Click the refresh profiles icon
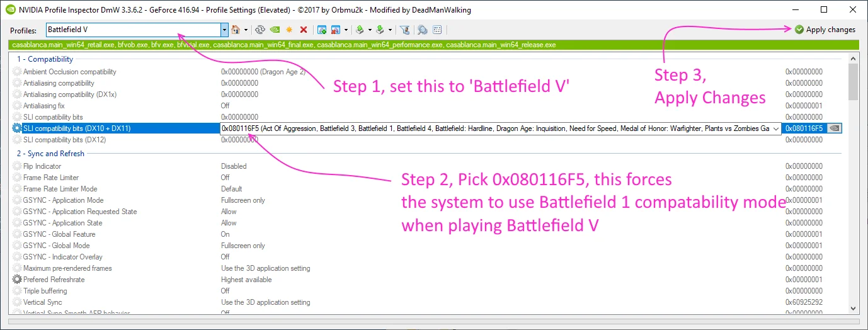The width and height of the screenshot is (868, 330). pos(260,30)
